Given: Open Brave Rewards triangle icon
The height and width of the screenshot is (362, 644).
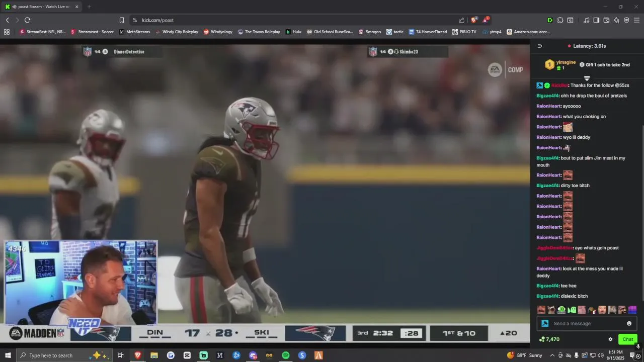Looking at the screenshot, I should click(486, 20).
